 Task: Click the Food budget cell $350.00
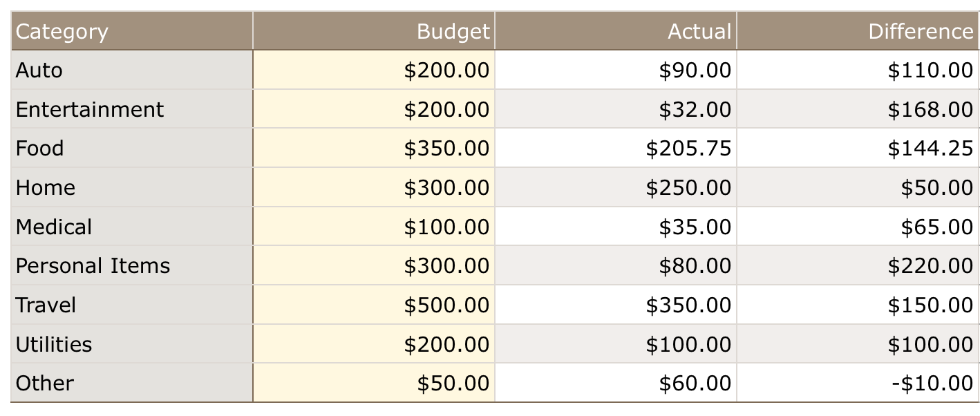point(374,148)
